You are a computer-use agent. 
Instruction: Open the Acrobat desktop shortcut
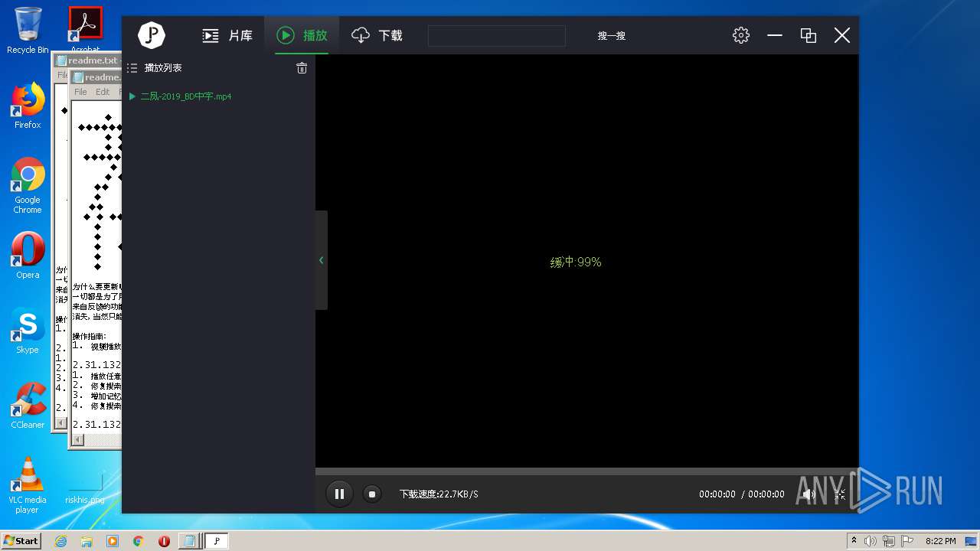85,28
